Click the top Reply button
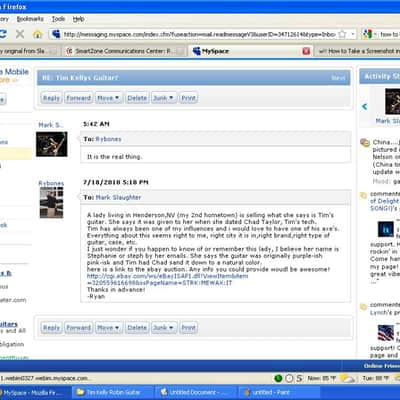The height and width of the screenshot is (400, 400). click(51, 98)
